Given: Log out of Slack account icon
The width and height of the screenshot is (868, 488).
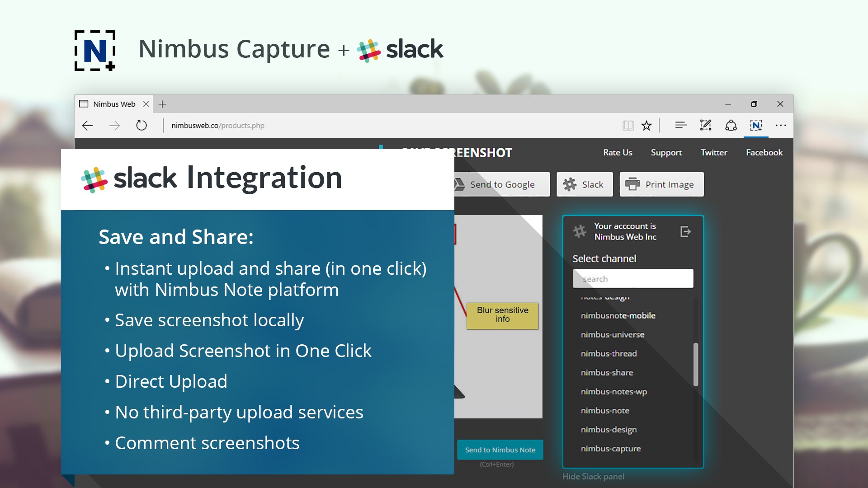Looking at the screenshot, I should point(685,232).
